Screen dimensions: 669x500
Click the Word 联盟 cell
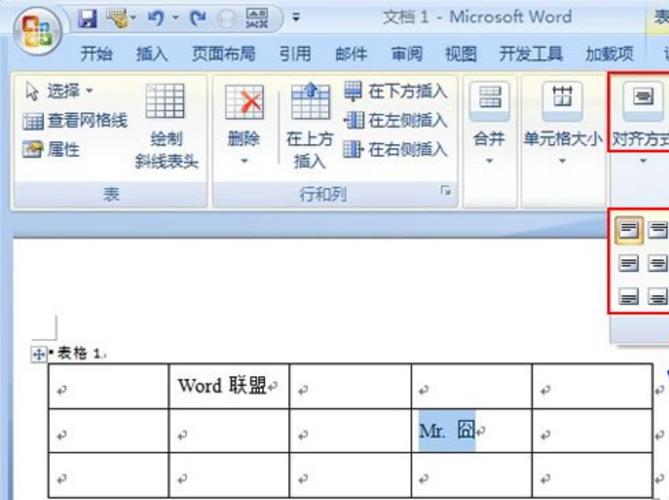click(229, 386)
